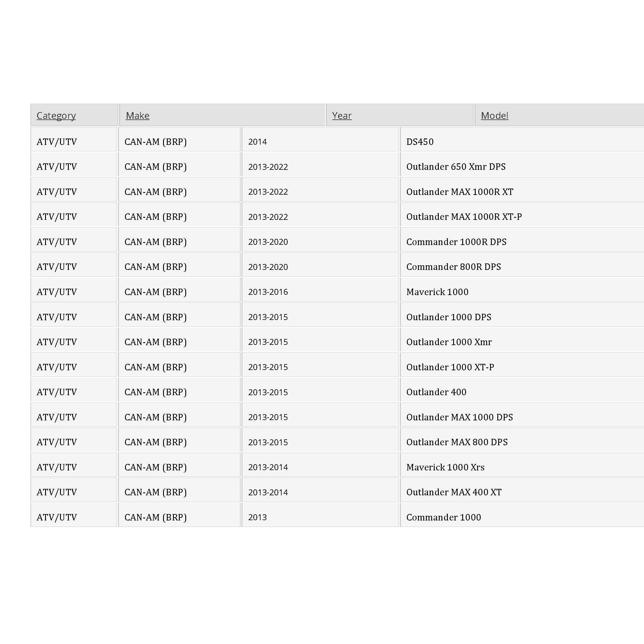Screen dimensions: 644x644
Task: Sort table by the Model header
Action: tap(494, 115)
